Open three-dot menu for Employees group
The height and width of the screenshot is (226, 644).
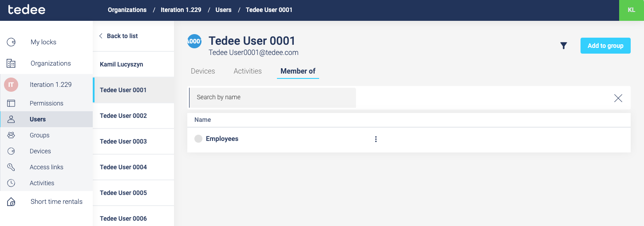pos(376,139)
